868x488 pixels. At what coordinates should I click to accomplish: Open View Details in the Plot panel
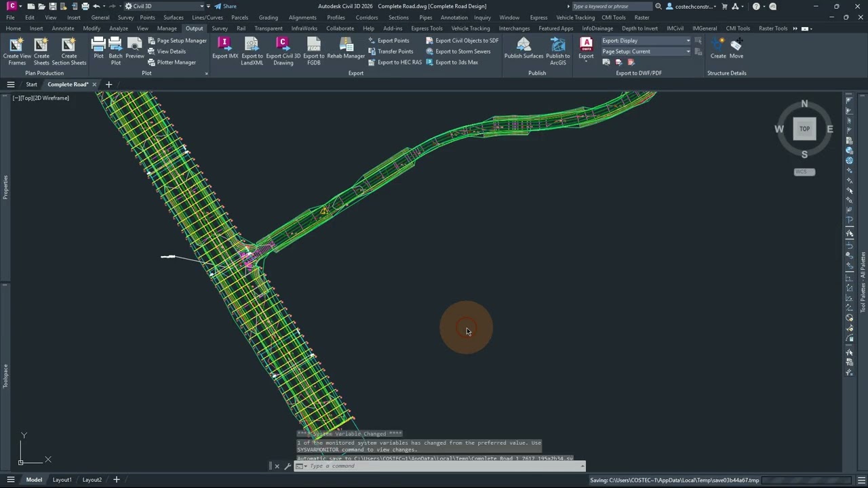click(x=167, y=52)
